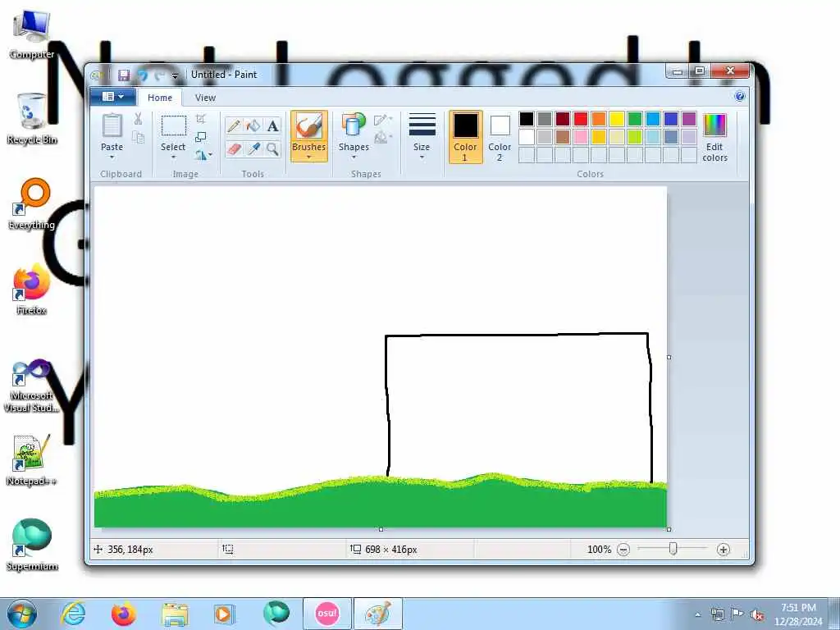This screenshot has width=840, height=630.
Task: Click the Crop icon in Image group
Action: point(201,118)
